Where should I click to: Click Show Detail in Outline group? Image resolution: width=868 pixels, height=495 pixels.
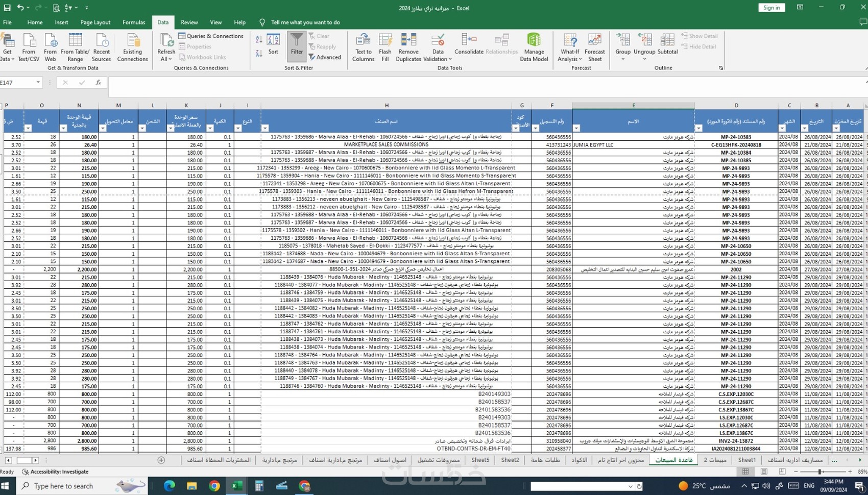tap(700, 36)
